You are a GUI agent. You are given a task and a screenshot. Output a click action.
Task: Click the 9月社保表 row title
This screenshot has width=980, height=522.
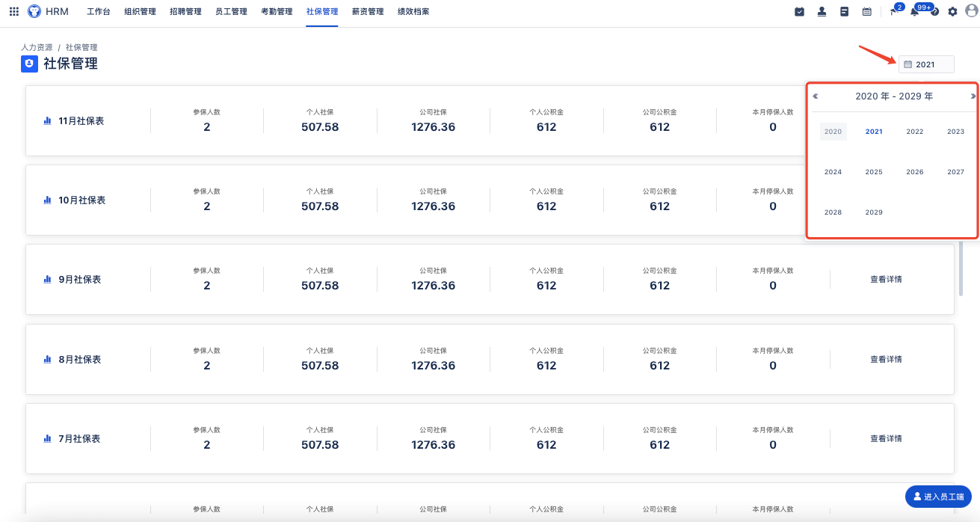79,280
